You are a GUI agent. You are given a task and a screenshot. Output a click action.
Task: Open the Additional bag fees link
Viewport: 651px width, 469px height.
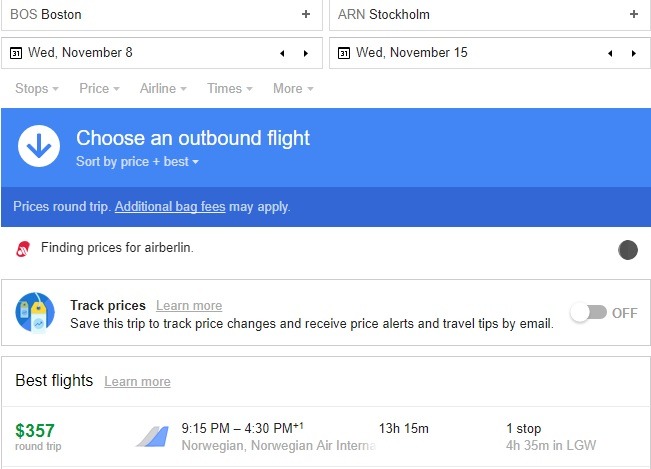(x=171, y=207)
